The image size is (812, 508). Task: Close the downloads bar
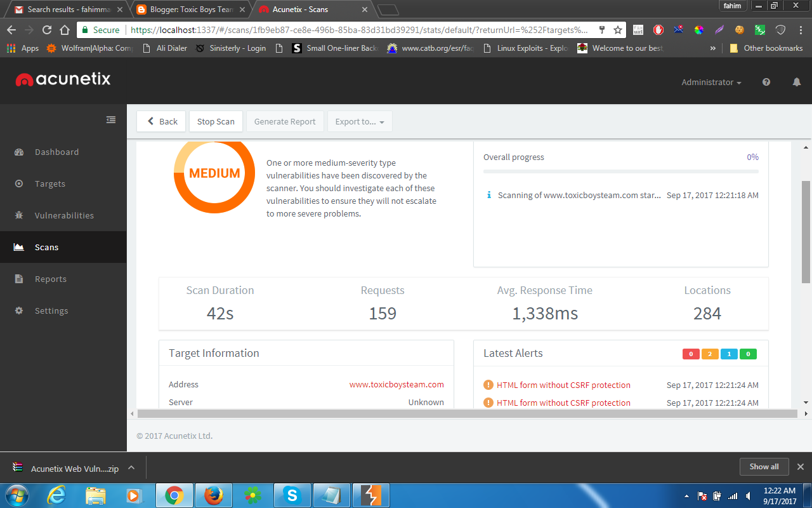(x=800, y=467)
